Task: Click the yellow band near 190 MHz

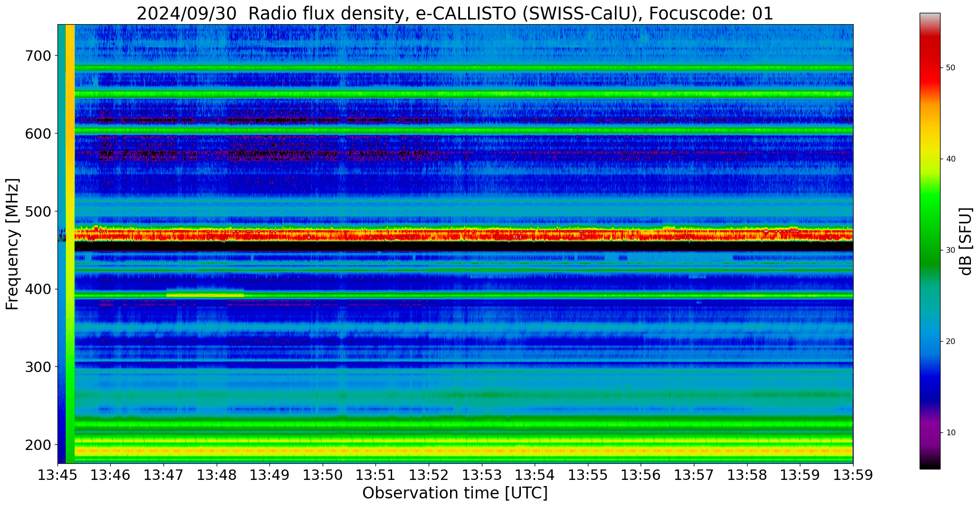Action: [463, 450]
